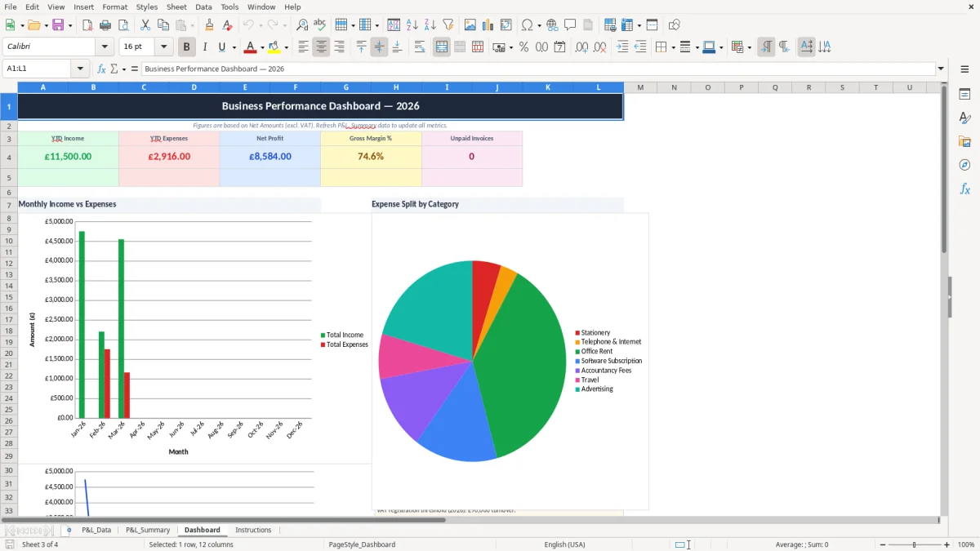
Task: Save the document with the Save icon
Action: [x=58, y=25]
